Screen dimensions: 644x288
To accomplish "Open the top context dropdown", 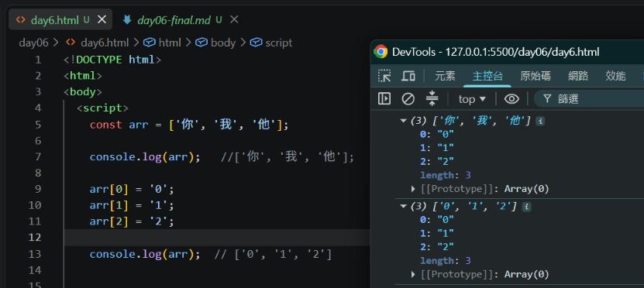I will (x=472, y=99).
